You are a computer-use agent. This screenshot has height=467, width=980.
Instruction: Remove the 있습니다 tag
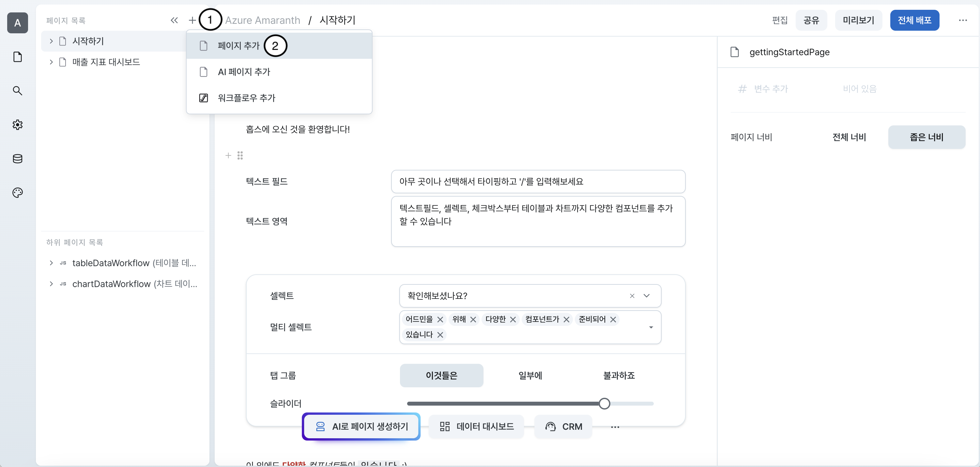pos(440,335)
